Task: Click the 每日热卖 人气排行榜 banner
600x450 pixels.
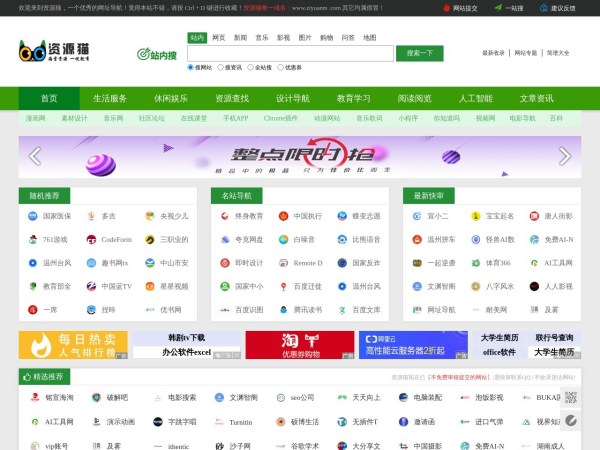Action: [73, 345]
